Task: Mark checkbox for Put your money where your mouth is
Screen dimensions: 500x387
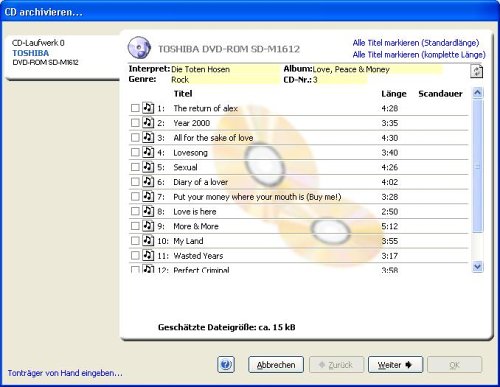Action: pos(135,197)
